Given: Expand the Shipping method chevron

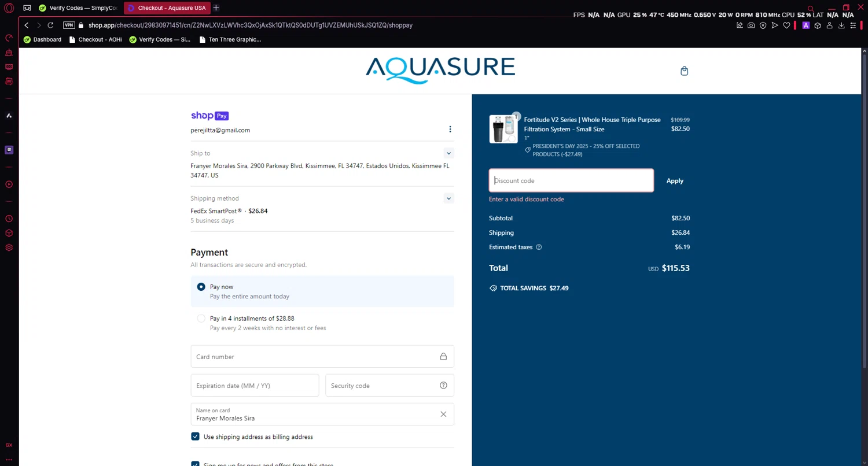Looking at the screenshot, I should (448, 198).
